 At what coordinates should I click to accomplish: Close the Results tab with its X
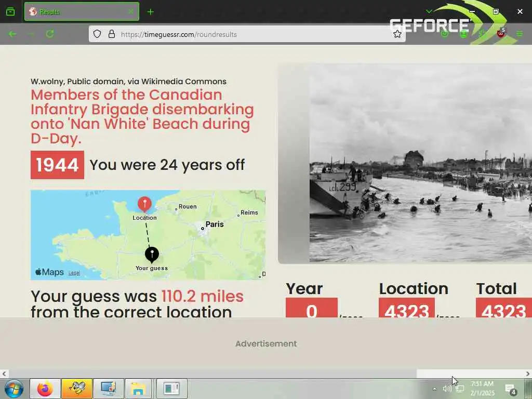pos(130,12)
